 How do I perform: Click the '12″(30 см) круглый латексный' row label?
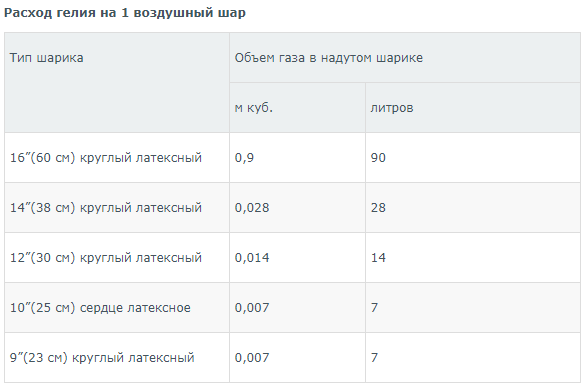pos(106,258)
